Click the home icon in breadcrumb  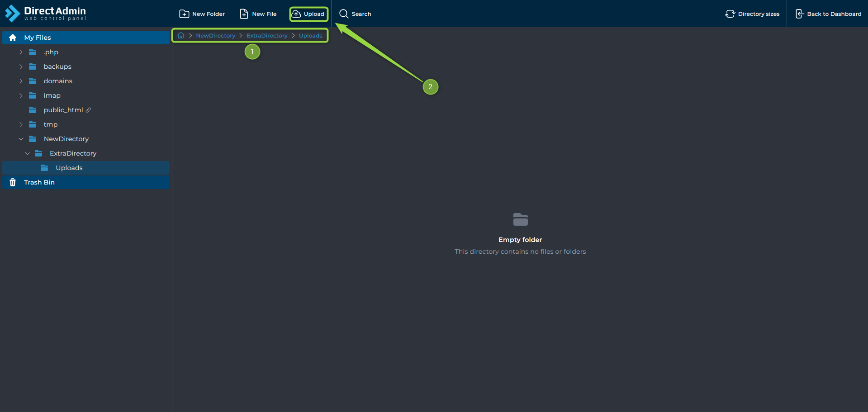tap(181, 35)
